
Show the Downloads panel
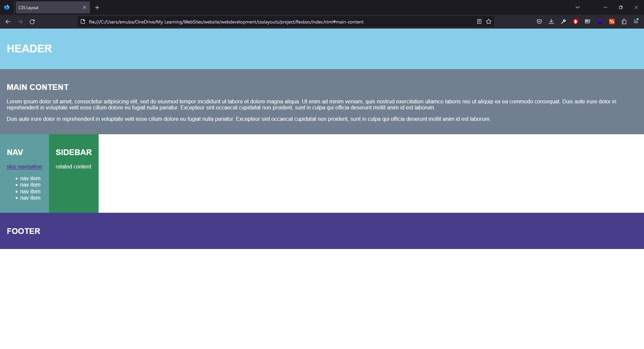tap(551, 22)
